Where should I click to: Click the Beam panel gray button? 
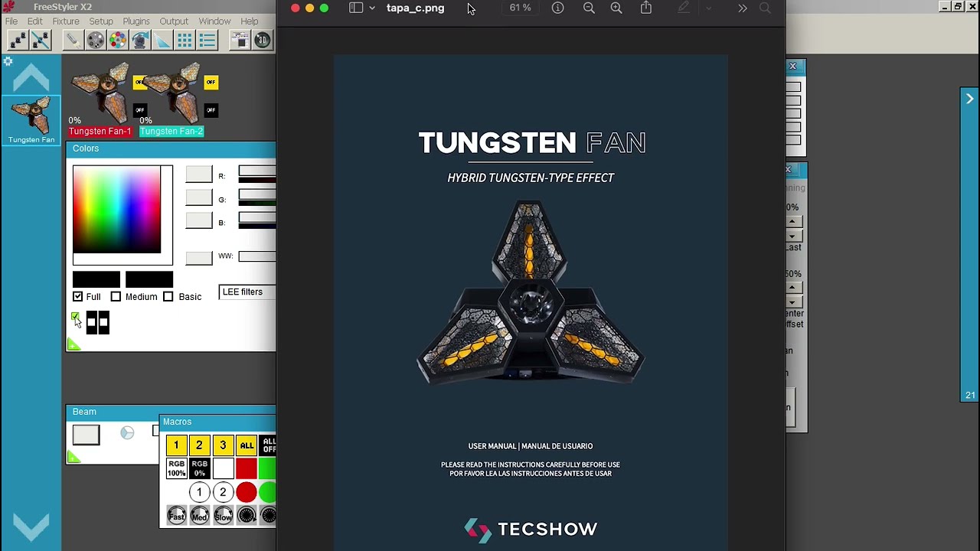pos(86,435)
